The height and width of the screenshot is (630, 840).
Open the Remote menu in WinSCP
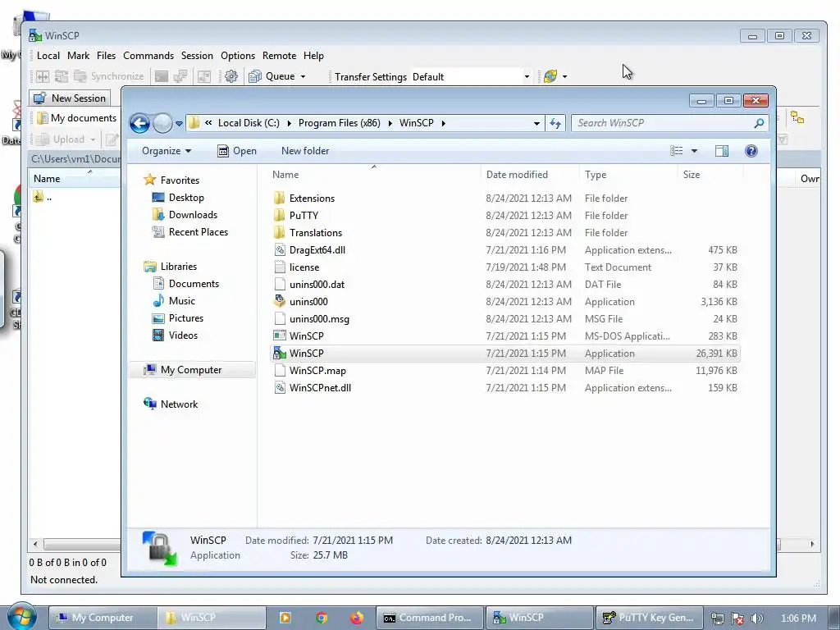[279, 56]
